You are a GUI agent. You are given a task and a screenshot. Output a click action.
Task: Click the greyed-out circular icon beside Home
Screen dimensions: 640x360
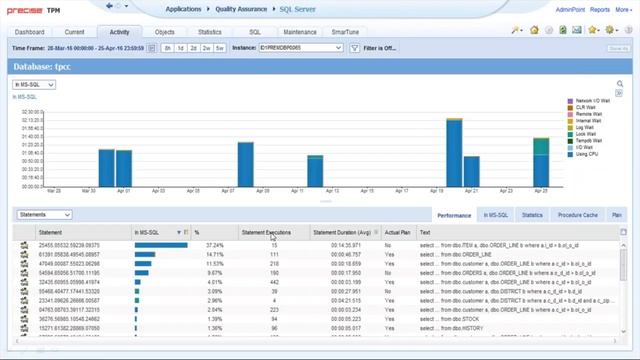coord(549,30)
